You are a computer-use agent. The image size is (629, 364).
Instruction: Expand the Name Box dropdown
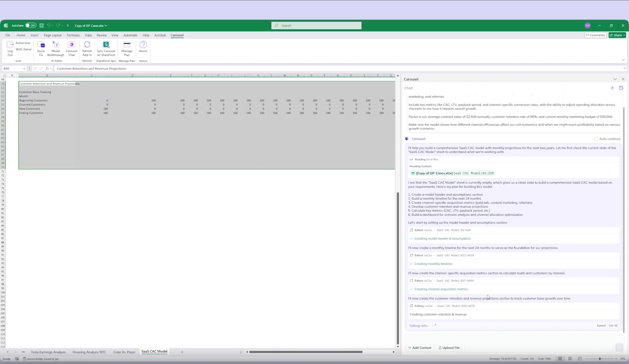tap(24, 69)
